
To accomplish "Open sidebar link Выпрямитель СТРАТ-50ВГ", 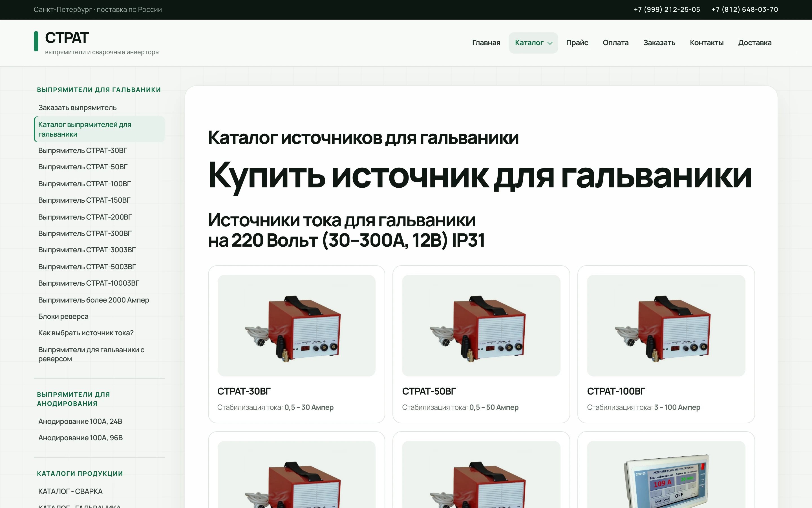I will click(99, 167).
